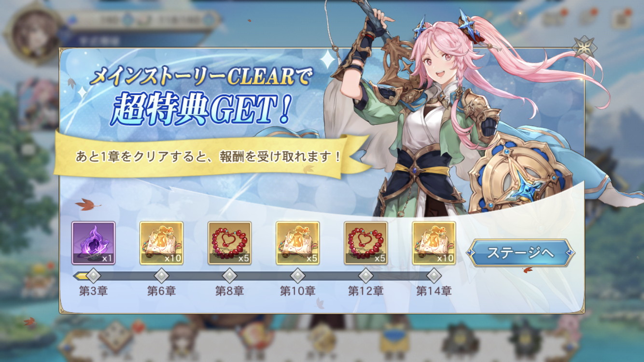Click the ステージへ button
The image size is (644, 362).
[520, 253]
